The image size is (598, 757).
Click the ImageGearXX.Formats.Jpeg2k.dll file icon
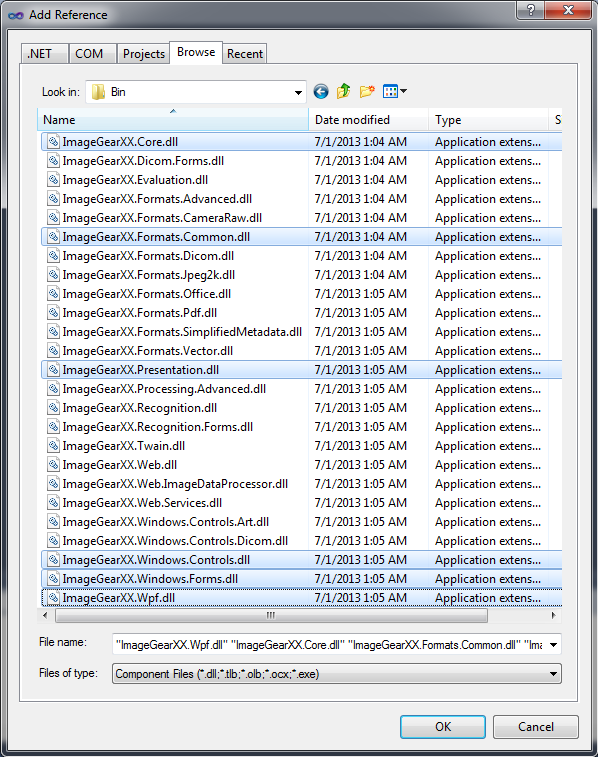[54, 275]
